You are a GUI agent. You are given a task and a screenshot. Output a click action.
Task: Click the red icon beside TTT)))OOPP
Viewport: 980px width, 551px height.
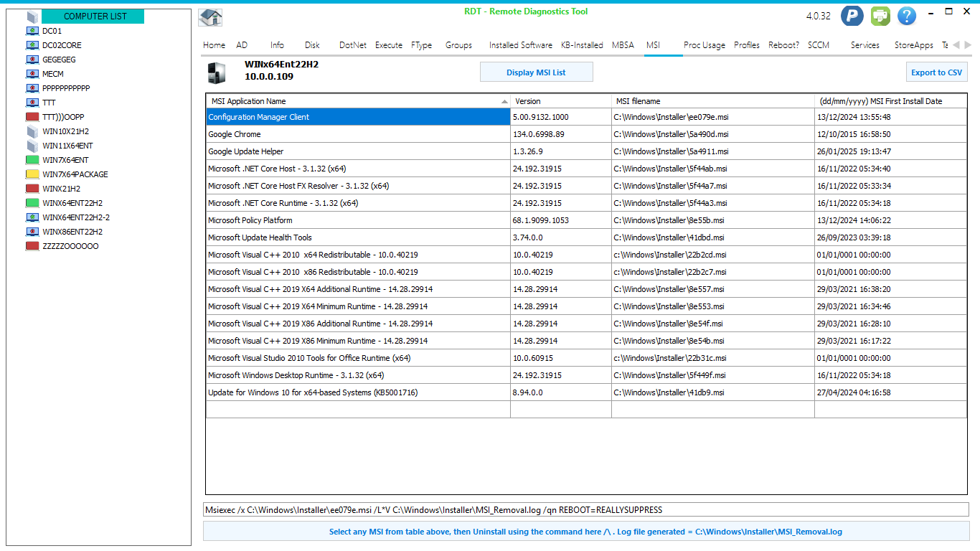click(32, 117)
